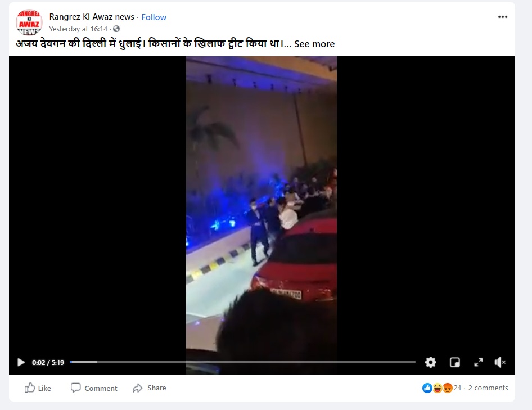Open video settings gear
Viewport: 532px width, 410px height.
click(x=431, y=363)
